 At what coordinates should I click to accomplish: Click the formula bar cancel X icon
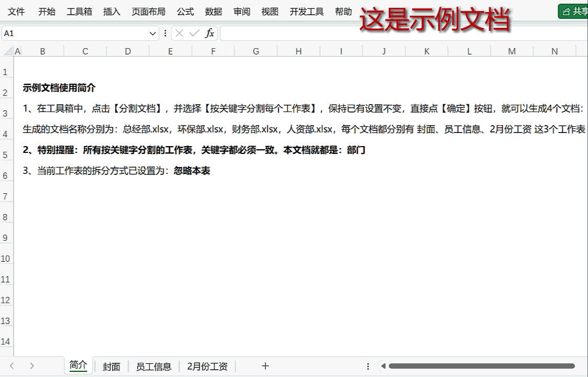179,34
